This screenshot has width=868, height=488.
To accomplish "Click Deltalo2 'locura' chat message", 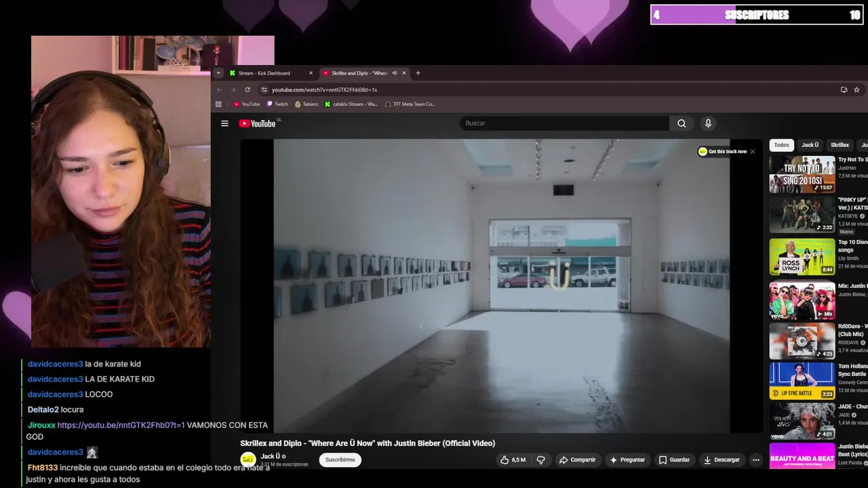I will pyautogui.click(x=72, y=409).
